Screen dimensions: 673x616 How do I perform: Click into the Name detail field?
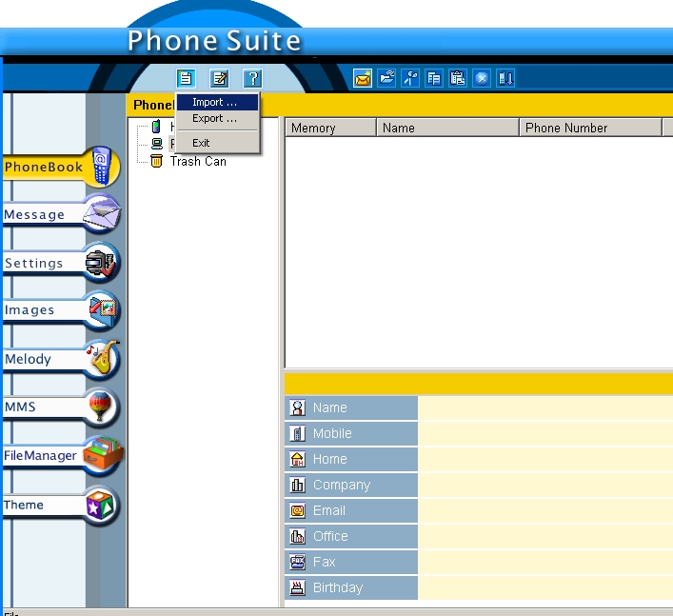545,407
